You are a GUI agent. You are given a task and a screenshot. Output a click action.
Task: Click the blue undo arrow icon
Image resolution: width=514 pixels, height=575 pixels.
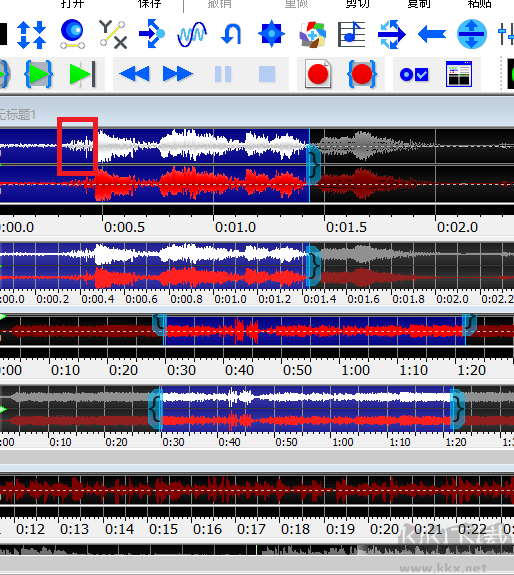(231, 34)
